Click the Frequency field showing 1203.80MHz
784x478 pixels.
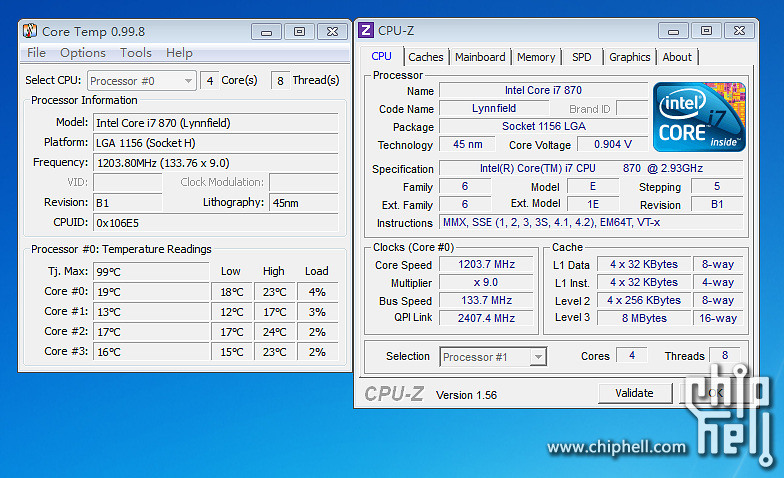coord(216,163)
